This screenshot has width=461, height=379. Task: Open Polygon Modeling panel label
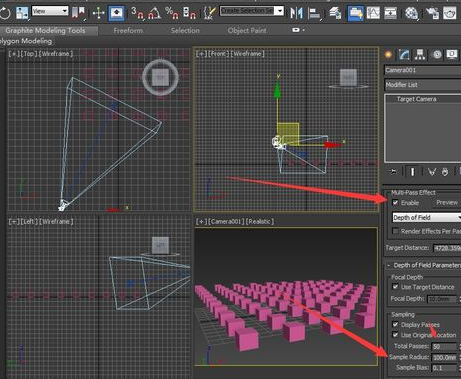[x=26, y=41]
